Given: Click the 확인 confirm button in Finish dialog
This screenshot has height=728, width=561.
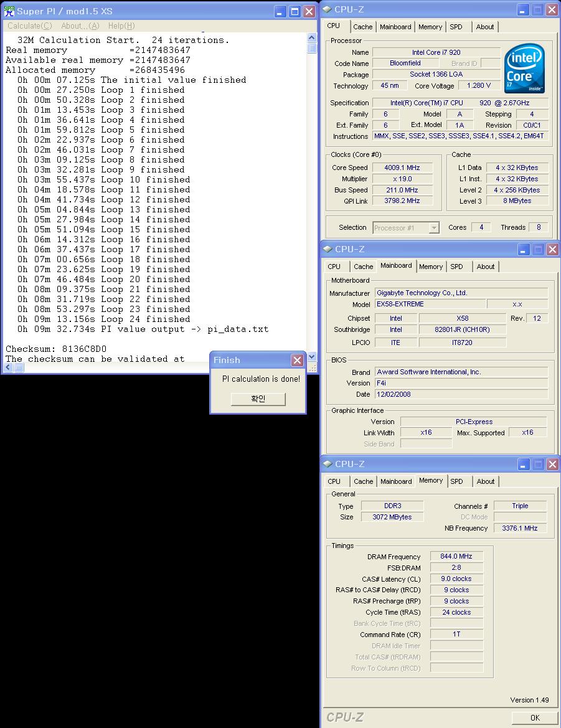Looking at the screenshot, I should click(258, 399).
